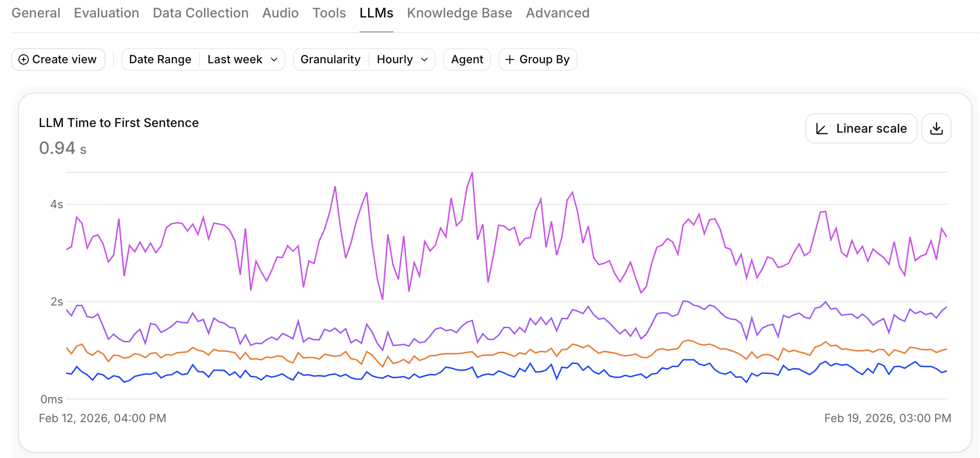This screenshot has width=980, height=458.
Task: Click the plus icon in Group By
Action: 509,59
